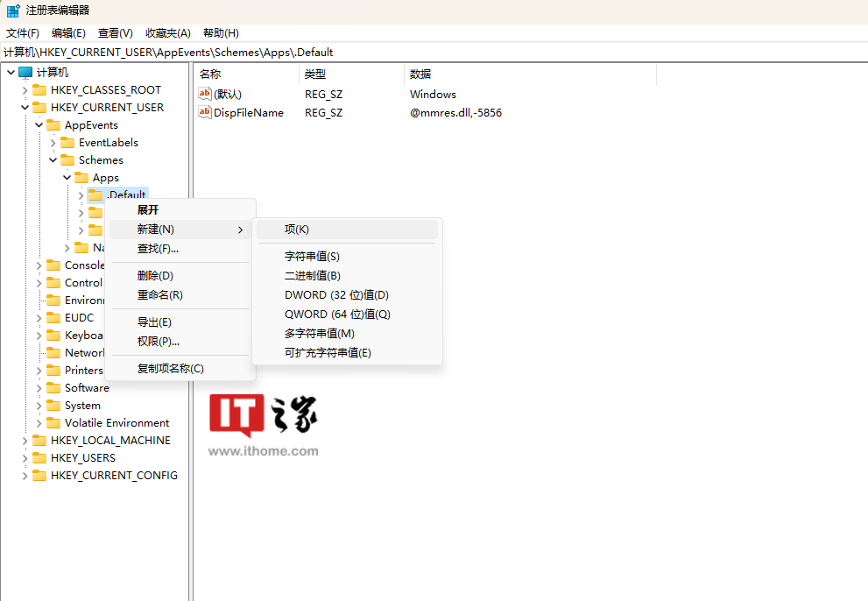Choose 权限(P)... in the context menu
This screenshot has height=601, width=868.
(182, 342)
